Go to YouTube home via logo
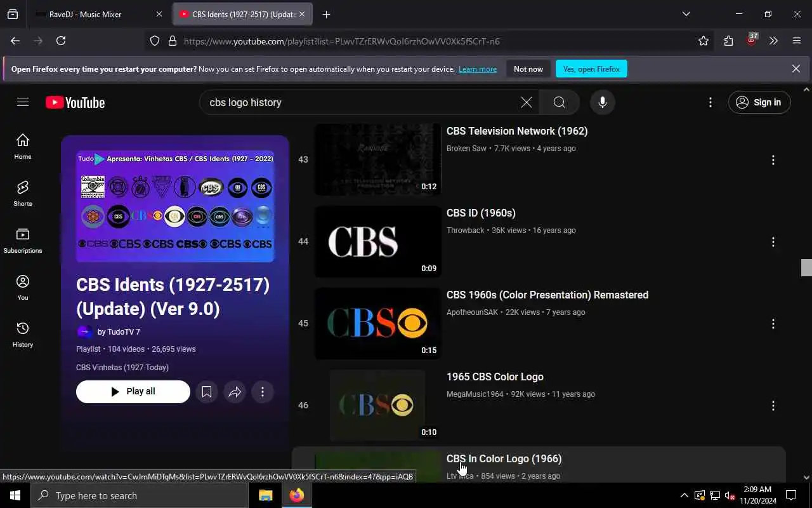812x508 pixels. [x=75, y=102]
